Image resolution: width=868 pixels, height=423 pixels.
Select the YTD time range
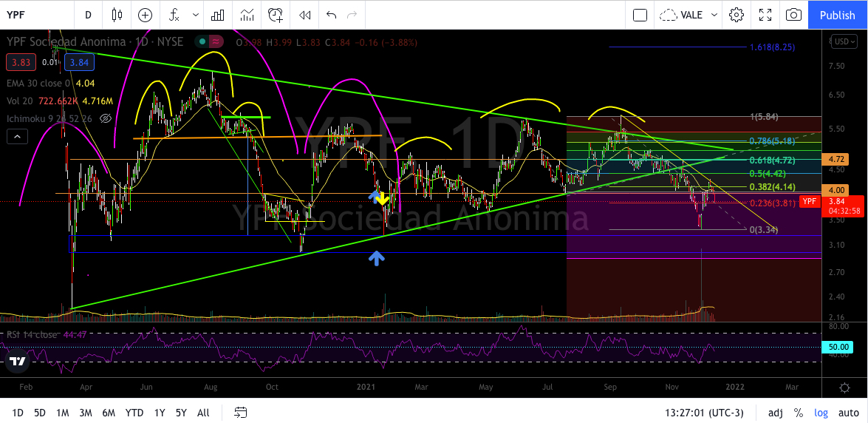coord(134,413)
